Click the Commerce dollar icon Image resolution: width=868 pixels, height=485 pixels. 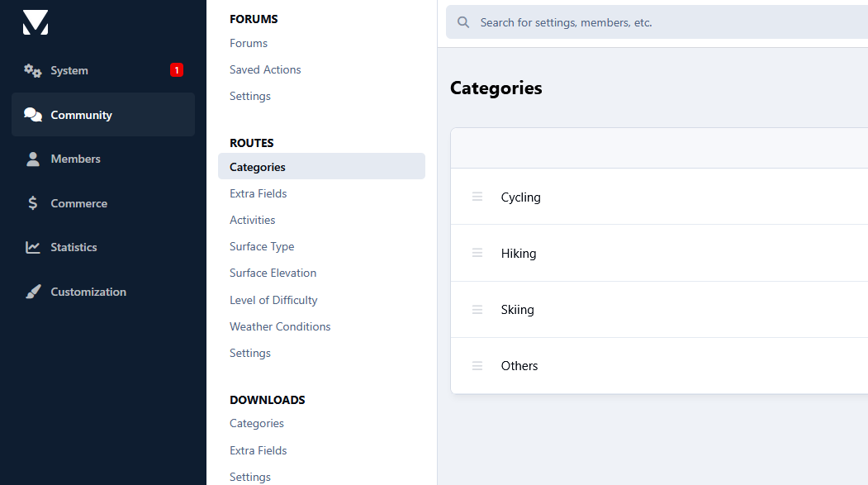click(x=33, y=203)
